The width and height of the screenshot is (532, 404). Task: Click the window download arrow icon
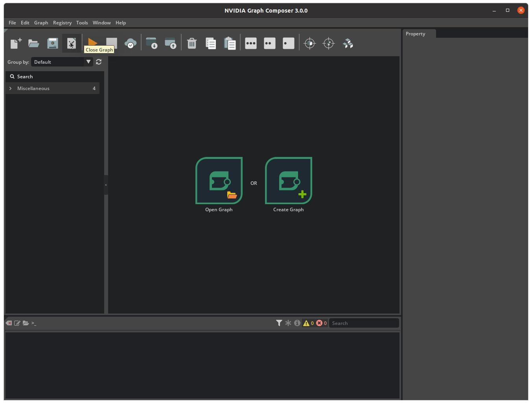coord(152,43)
